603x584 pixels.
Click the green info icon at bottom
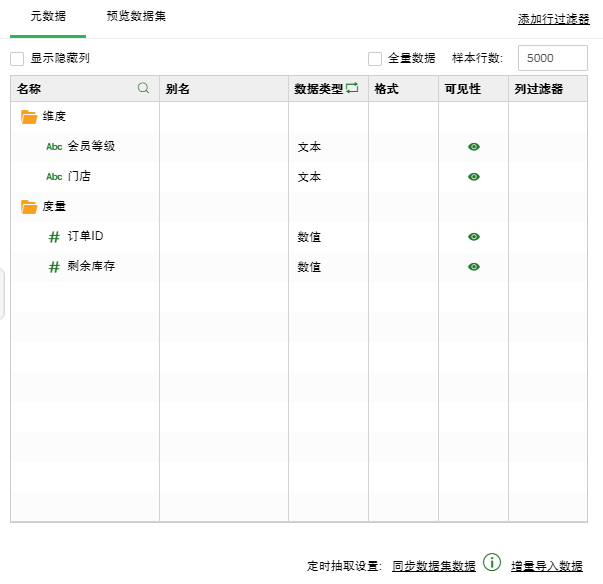point(491,562)
